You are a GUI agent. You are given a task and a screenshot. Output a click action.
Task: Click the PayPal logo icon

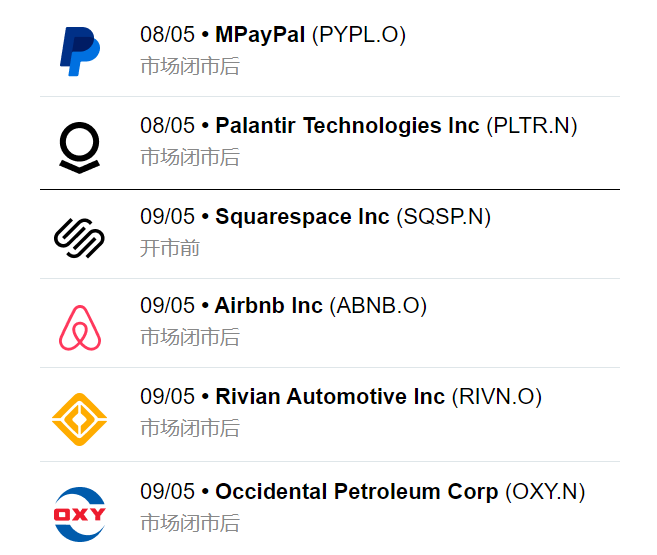click(x=79, y=52)
